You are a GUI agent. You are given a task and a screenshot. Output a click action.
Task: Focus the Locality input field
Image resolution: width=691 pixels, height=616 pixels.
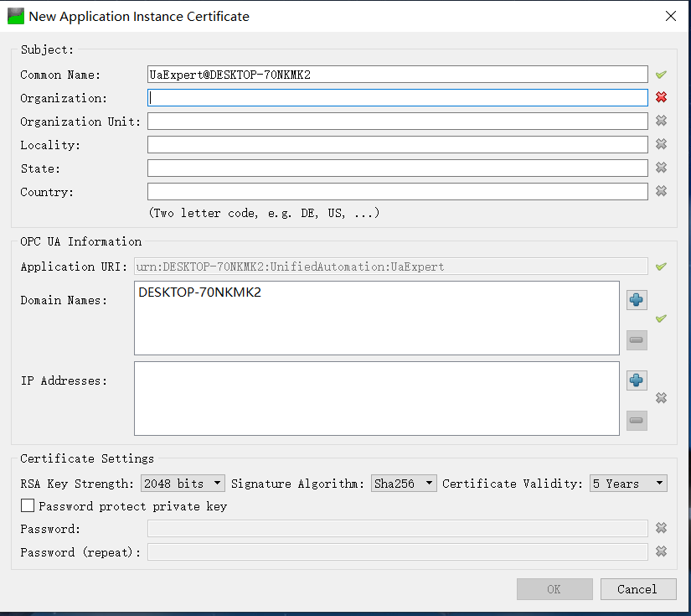[x=398, y=144]
